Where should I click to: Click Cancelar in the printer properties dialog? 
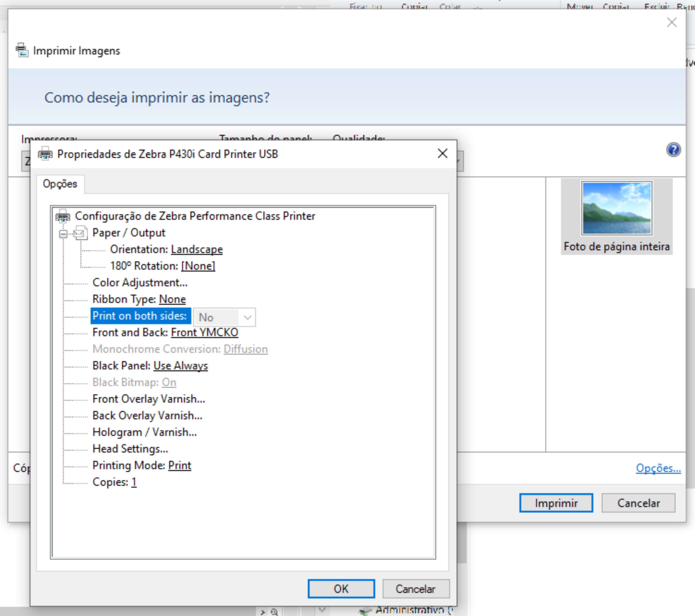[415, 589]
